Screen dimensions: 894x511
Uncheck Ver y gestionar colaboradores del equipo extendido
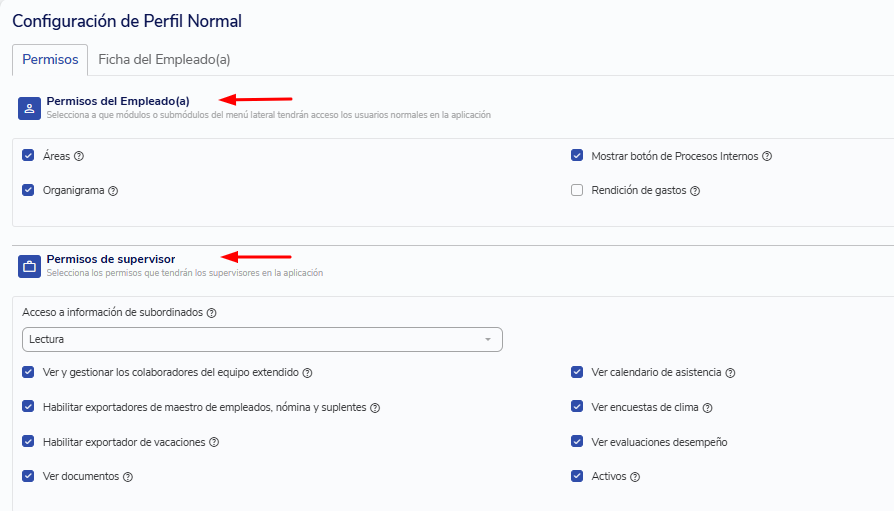pos(28,372)
